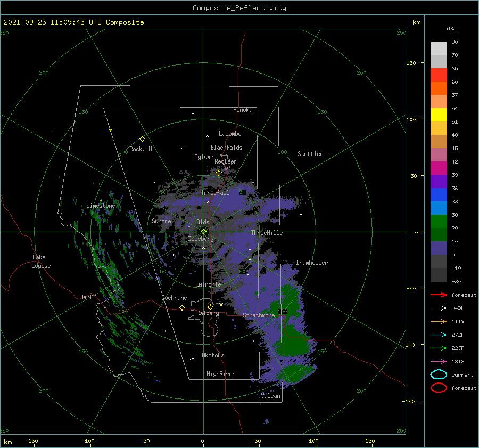
Task: Pick the bright green legend swatch below 30
Action: (x=439, y=222)
